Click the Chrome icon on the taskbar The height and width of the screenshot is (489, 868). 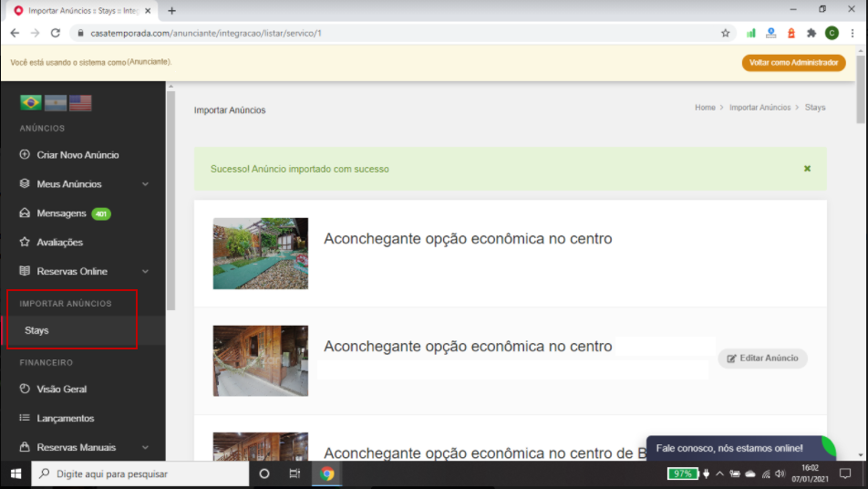click(x=326, y=474)
